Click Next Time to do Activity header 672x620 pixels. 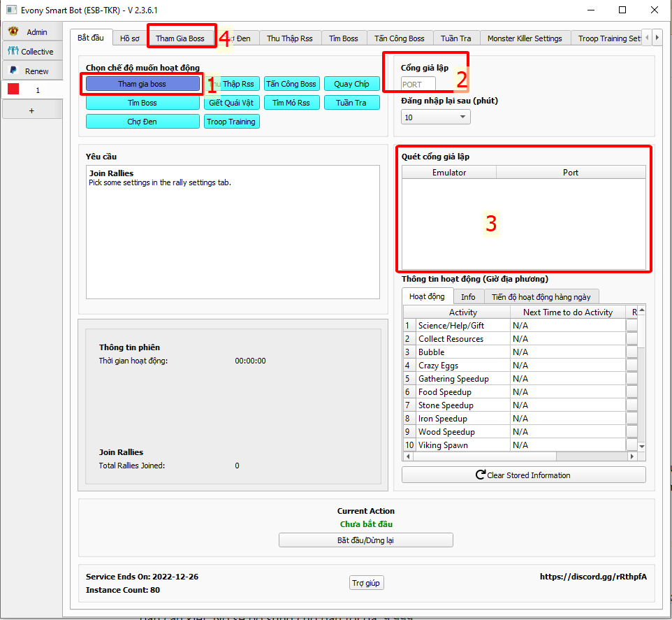tap(568, 312)
